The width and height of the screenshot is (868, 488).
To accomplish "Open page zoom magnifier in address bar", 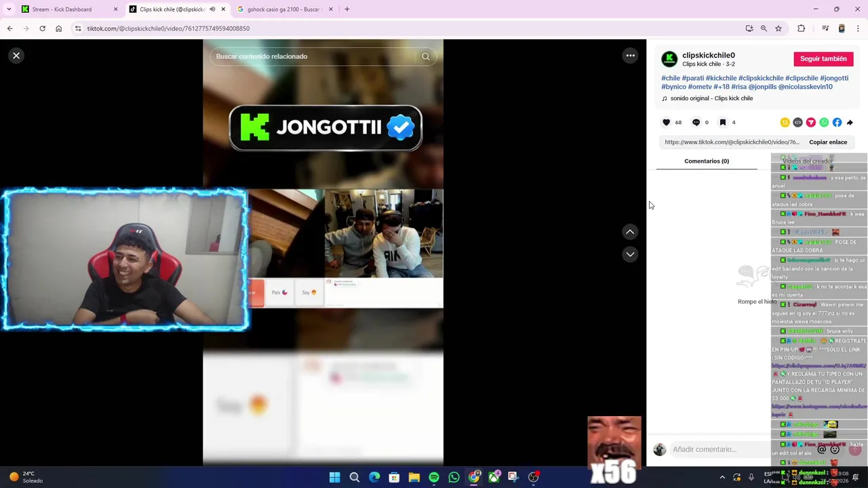I will pyautogui.click(x=764, y=28).
